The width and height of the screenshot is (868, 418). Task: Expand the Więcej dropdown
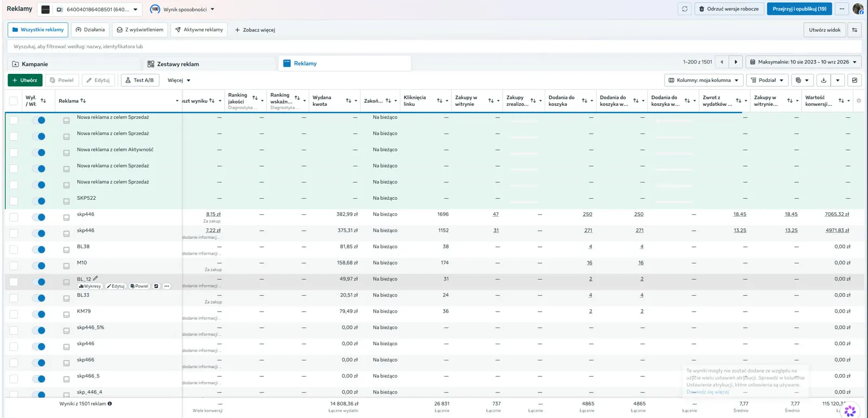[x=178, y=80]
